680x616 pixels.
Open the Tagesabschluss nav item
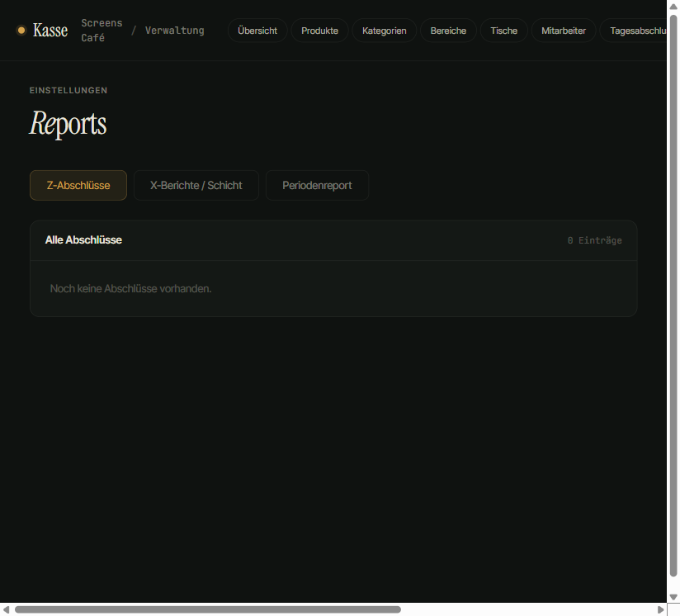click(x=633, y=31)
